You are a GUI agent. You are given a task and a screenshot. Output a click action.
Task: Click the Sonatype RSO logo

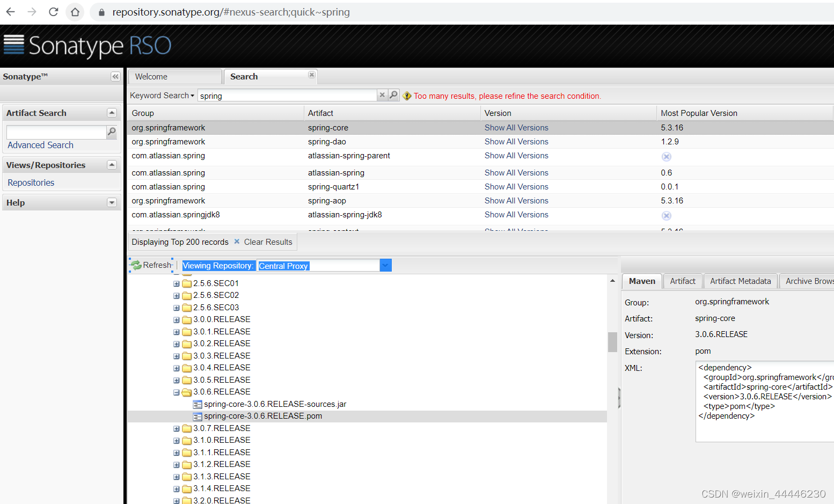tap(87, 46)
